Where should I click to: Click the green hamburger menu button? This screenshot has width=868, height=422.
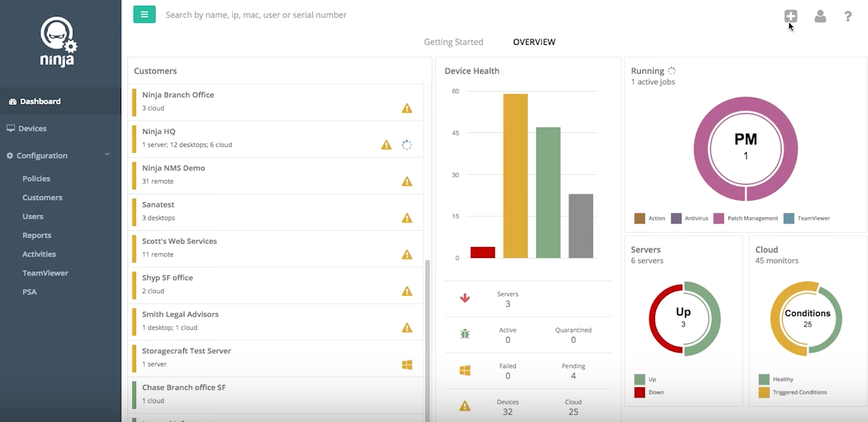tap(144, 14)
